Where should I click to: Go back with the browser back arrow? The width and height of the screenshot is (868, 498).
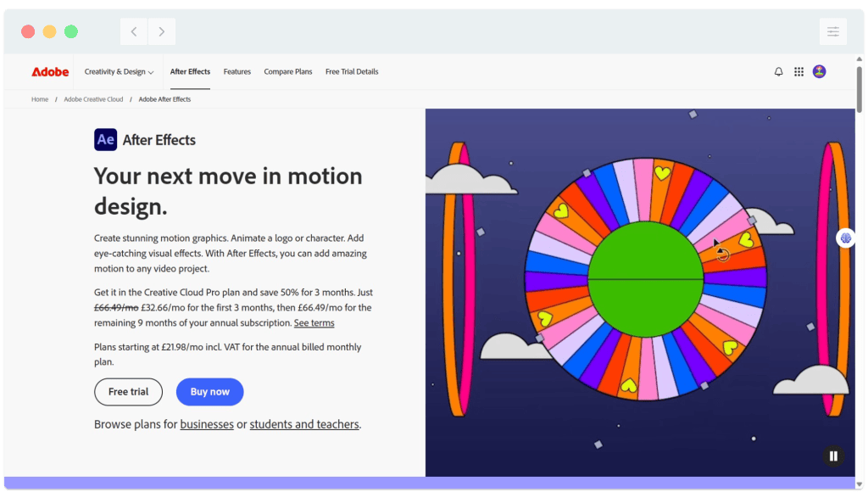click(134, 32)
